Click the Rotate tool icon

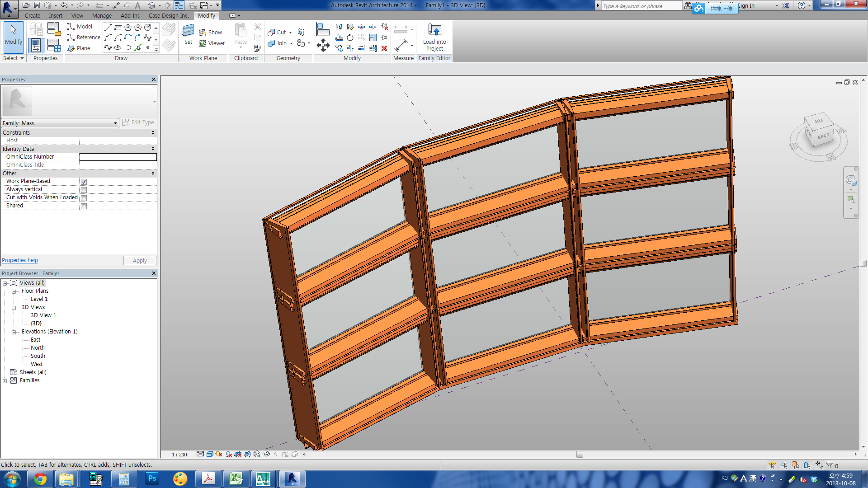pyautogui.click(x=350, y=38)
